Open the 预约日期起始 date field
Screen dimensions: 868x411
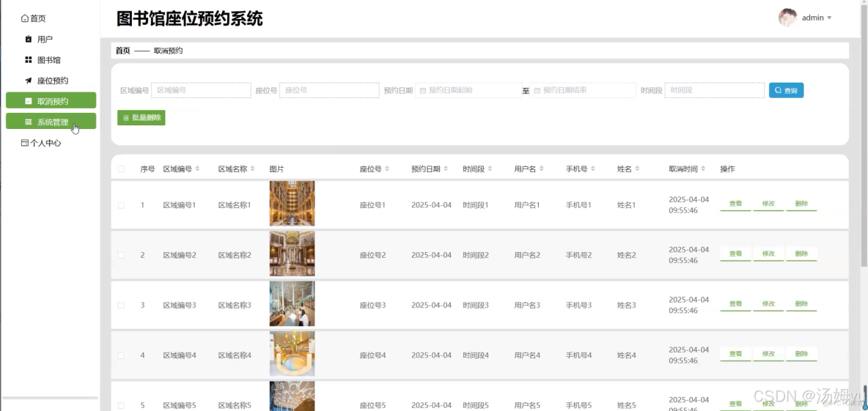pyautogui.click(x=468, y=90)
